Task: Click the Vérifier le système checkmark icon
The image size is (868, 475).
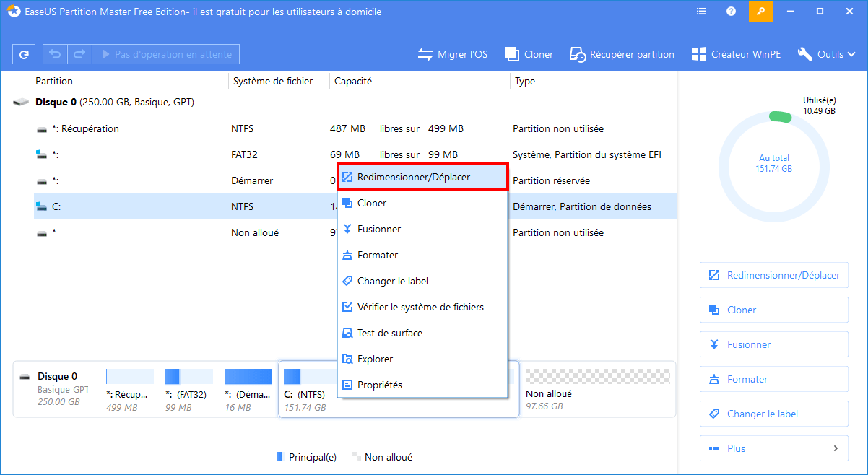Action: (347, 307)
